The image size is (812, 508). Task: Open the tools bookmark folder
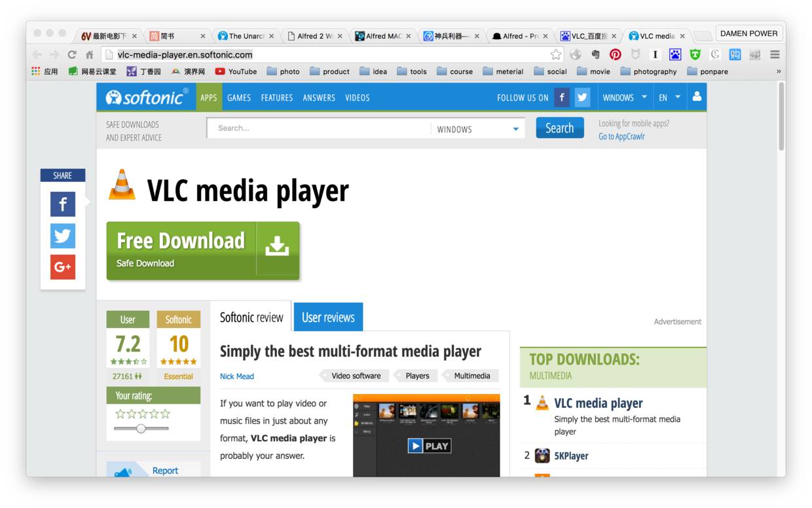tap(411, 71)
